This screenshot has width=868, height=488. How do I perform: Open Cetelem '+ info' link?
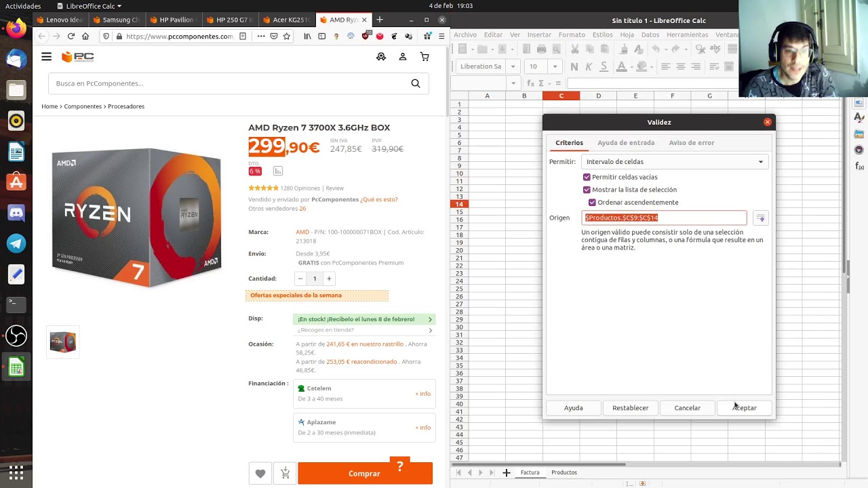[422, 394]
